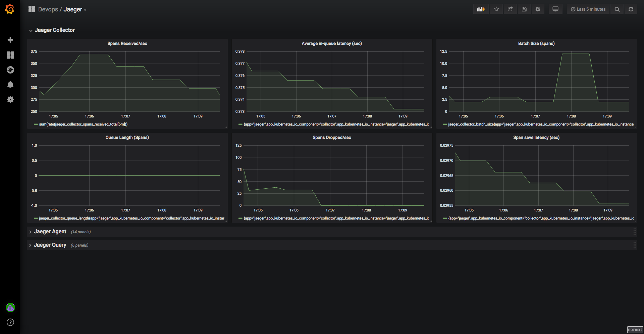
Task: Open the Help question mark icon
Action: click(x=10, y=322)
